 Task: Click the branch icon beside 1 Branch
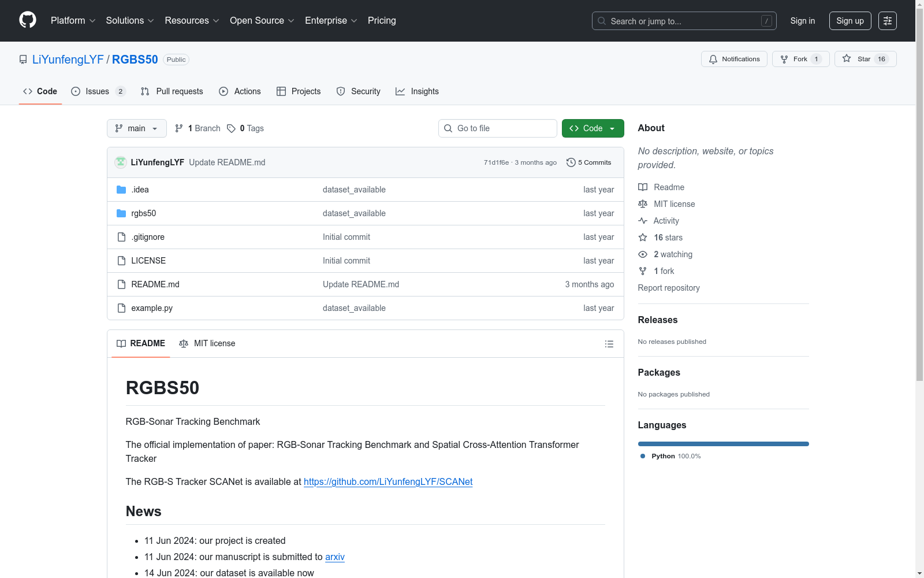179,128
